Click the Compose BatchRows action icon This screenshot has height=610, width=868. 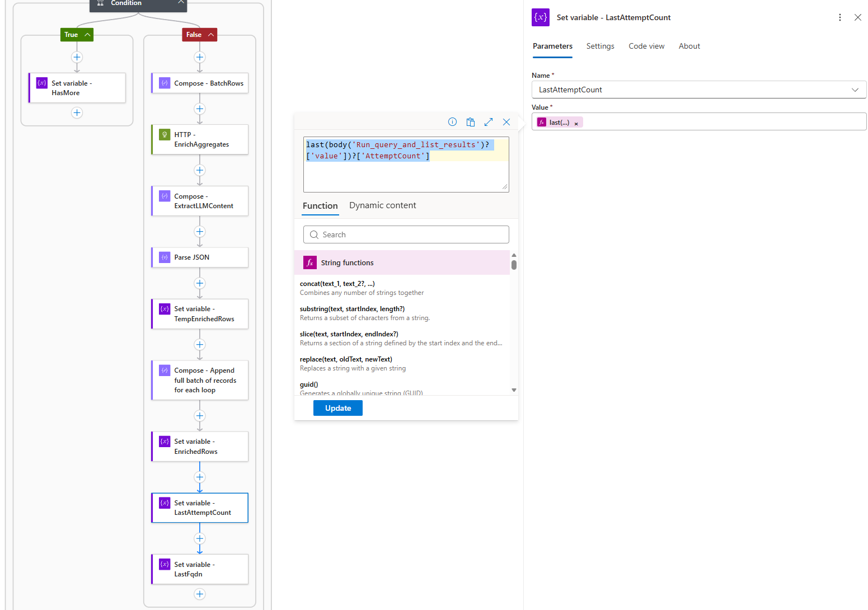point(165,83)
